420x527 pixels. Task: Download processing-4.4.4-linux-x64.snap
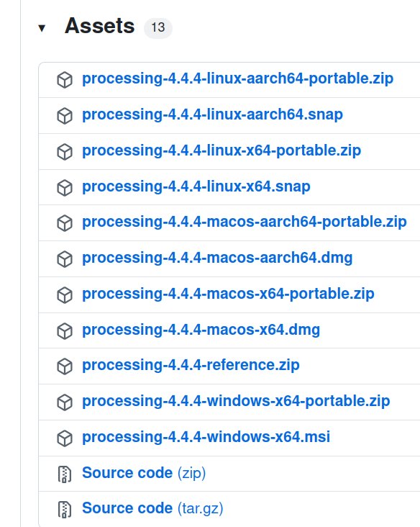[x=196, y=186]
